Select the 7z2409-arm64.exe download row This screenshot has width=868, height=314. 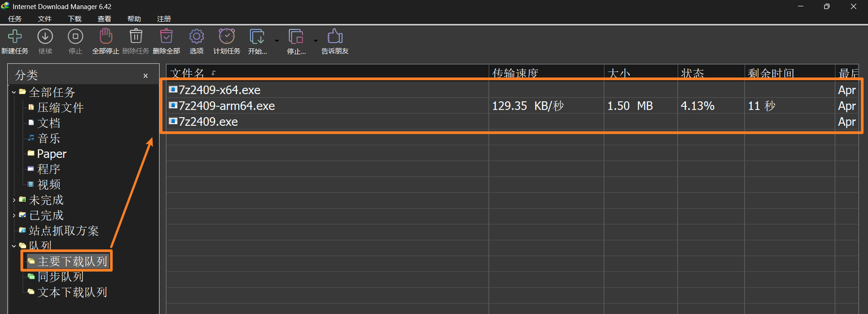512,106
